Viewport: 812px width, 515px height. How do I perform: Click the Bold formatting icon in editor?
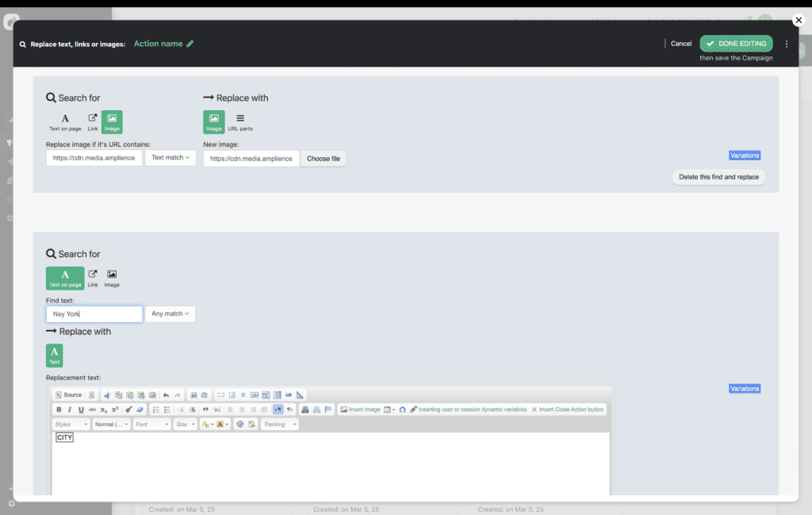pos(59,409)
